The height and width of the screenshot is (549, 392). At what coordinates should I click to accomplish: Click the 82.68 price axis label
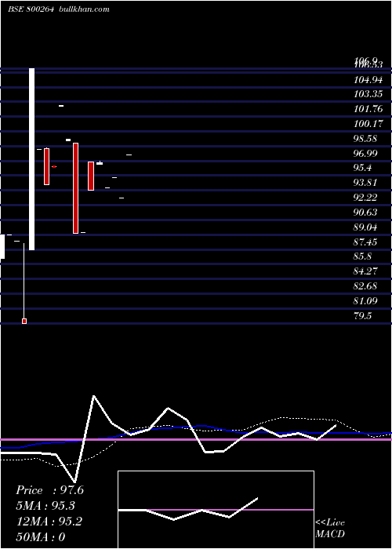pos(365,286)
